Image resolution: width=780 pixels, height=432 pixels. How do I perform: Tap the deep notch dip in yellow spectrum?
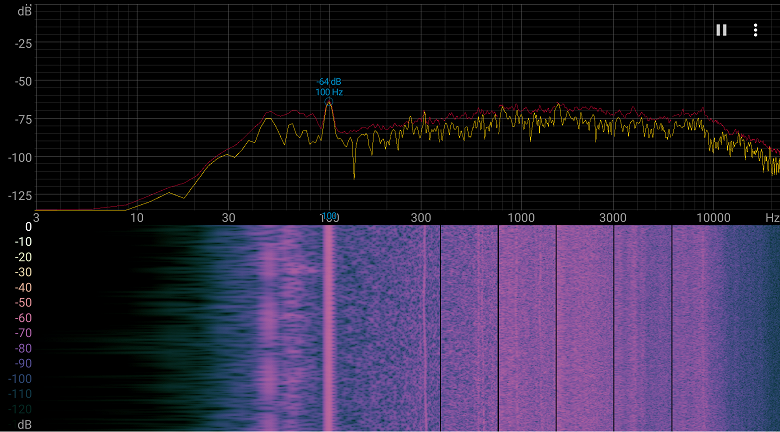click(x=354, y=175)
